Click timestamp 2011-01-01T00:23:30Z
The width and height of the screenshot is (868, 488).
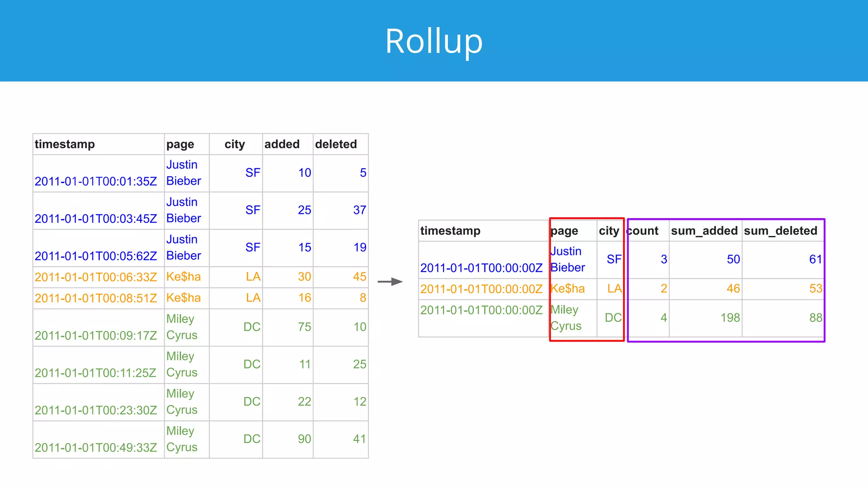tap(96, 410)
